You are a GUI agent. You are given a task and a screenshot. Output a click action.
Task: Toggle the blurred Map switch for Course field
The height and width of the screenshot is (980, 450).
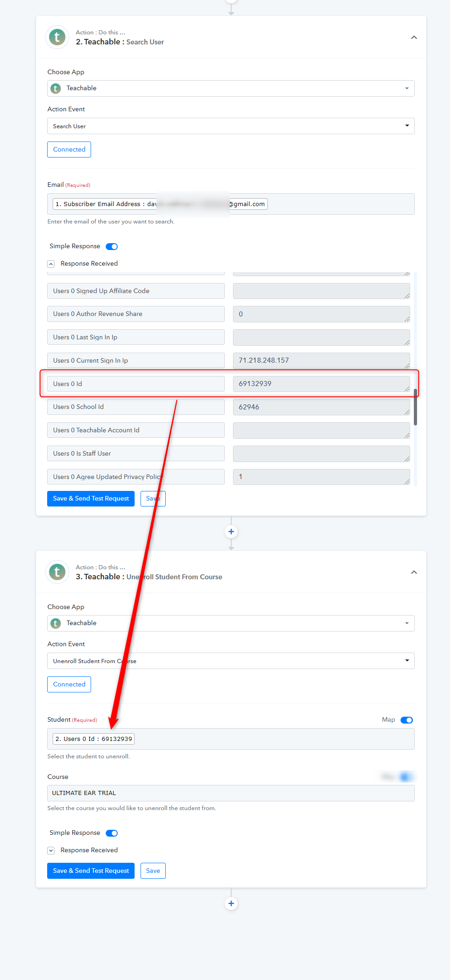406,777
